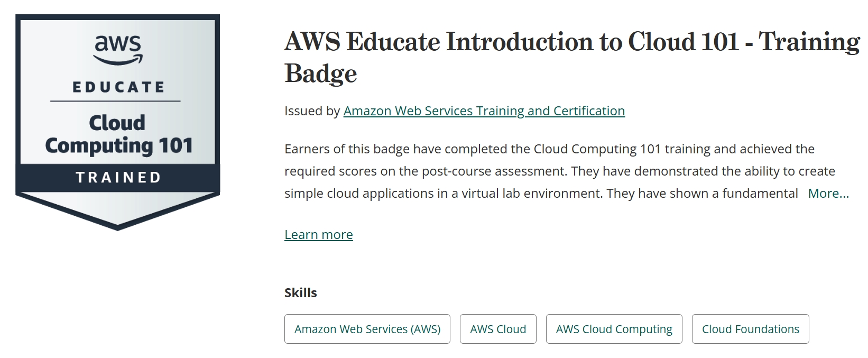Click the "Issued by" label text
Viewport: 868px width, 358px height.
coord(312,111)
